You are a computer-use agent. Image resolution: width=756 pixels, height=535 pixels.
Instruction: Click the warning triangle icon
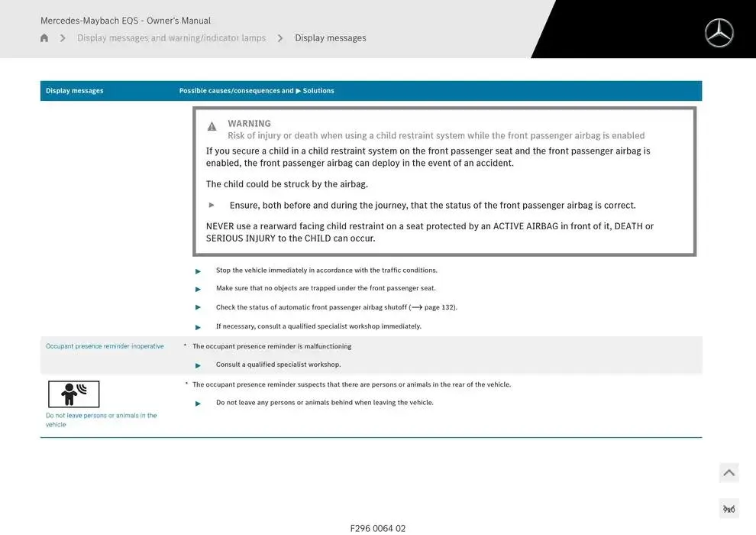click(x=212, y=127)
